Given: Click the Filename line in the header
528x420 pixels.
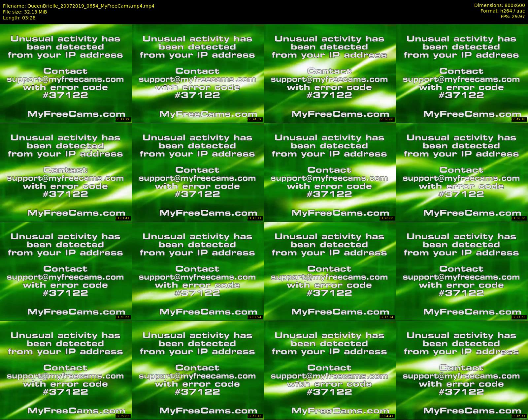Looking at the screenshot, I should pyautogui.click(x=79, y=6).
